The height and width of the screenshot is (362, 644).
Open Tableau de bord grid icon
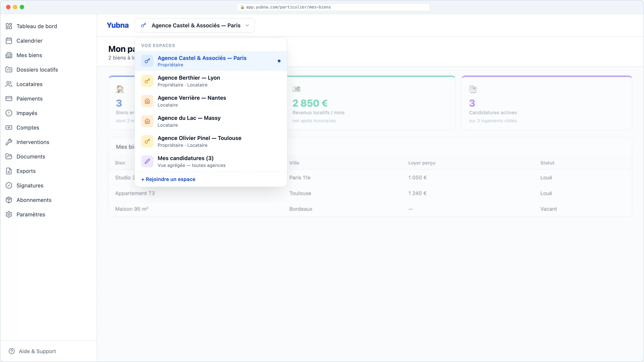point(9,26)
